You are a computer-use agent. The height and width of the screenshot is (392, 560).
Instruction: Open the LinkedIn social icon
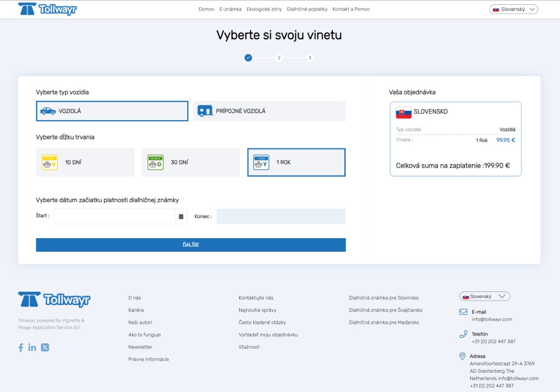point(32,347)
